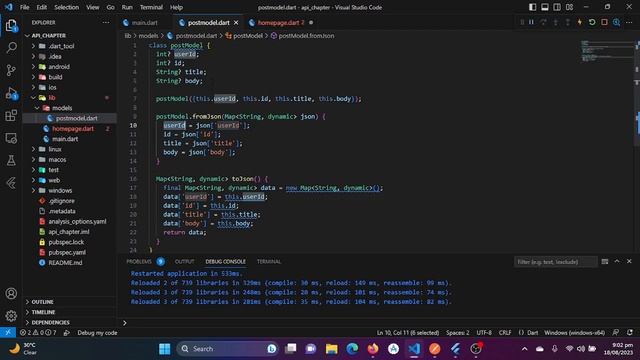Screen dimensions: 640x360
Task: Click errors and warnings status item
Action: click(x=38, y=333)
